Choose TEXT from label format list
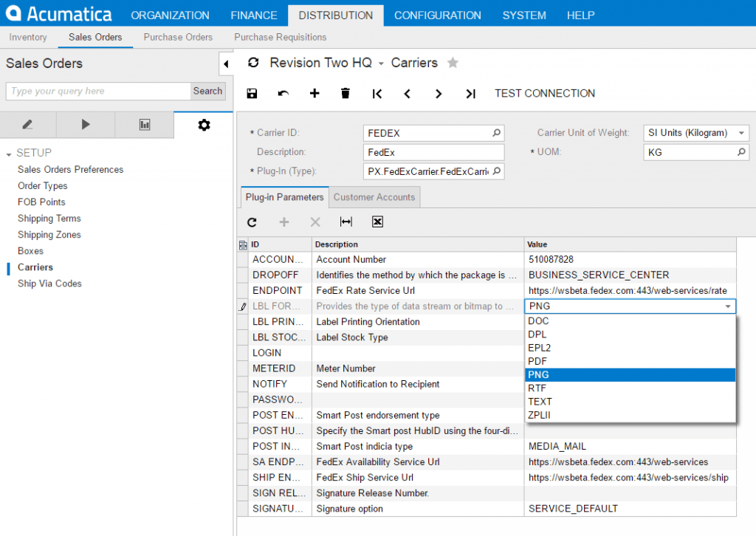 click(630, 402)
